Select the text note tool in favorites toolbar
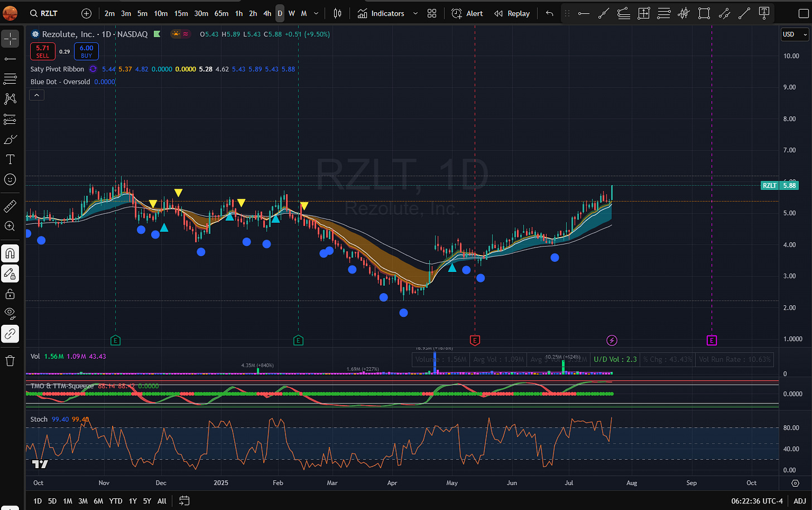Image resolution: width=812 pixels, height=510 pixels. pos(764,13)
